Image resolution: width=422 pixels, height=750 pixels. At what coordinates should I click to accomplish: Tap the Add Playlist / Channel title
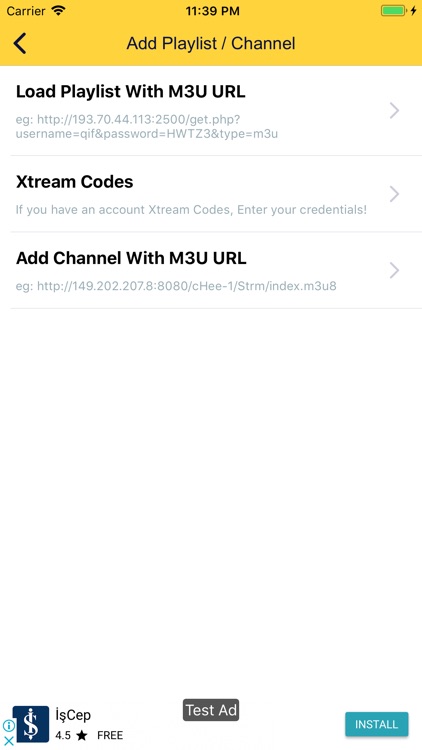[x=211, y=44]
